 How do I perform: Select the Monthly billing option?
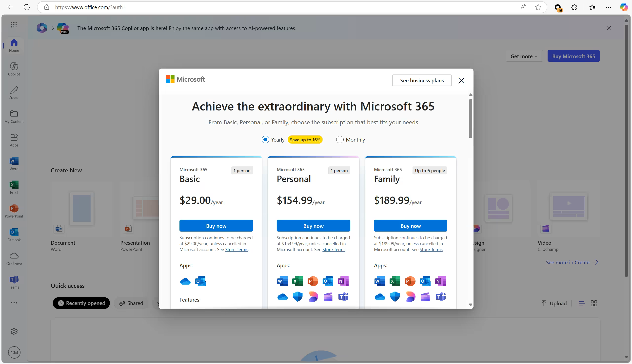339,140
